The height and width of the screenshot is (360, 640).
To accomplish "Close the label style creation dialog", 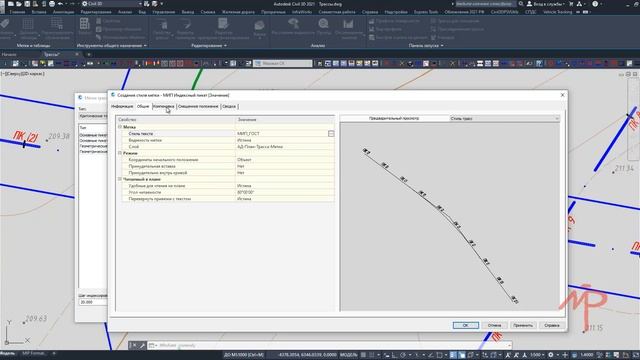I will pyautogui.click(x=562, y=95).
